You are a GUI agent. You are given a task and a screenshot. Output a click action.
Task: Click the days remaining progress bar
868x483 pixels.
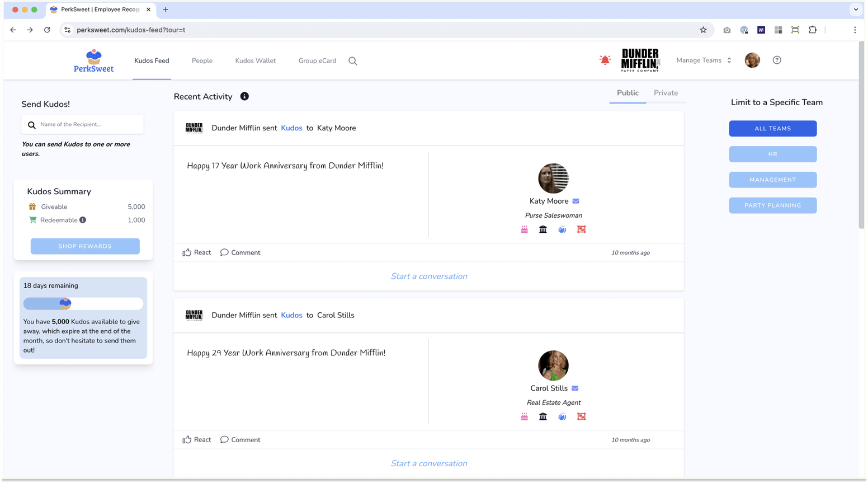coord(83,303)
